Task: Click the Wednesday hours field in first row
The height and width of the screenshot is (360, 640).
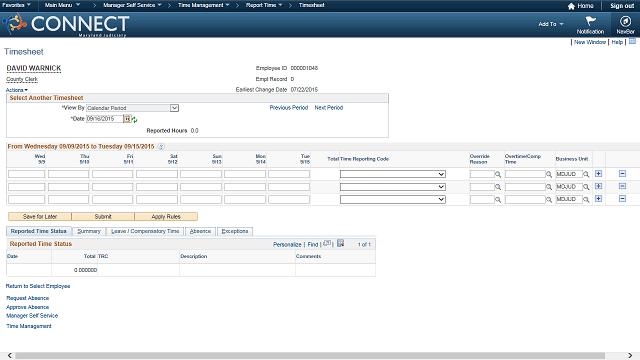Action: coord(27,174)
